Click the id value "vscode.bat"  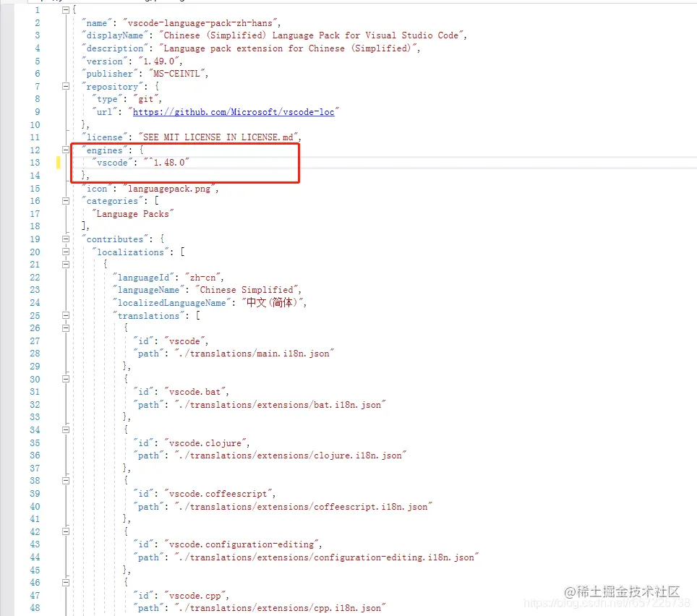point(195,392)
